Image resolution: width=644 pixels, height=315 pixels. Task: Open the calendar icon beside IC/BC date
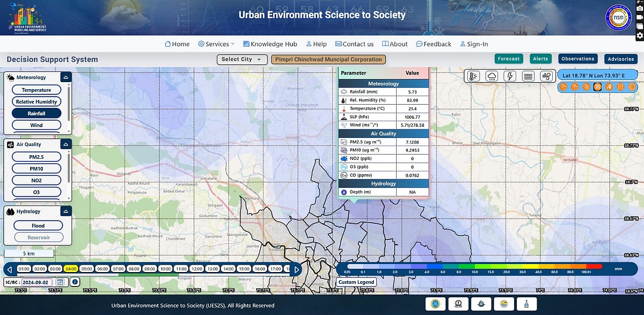(60, 282)
